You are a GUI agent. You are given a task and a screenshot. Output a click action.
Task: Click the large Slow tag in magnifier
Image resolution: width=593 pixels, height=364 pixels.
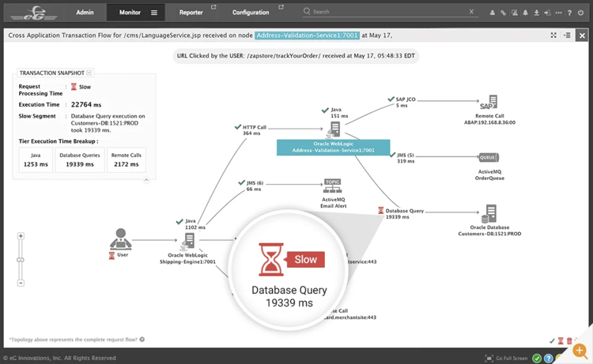click(305, 260)
